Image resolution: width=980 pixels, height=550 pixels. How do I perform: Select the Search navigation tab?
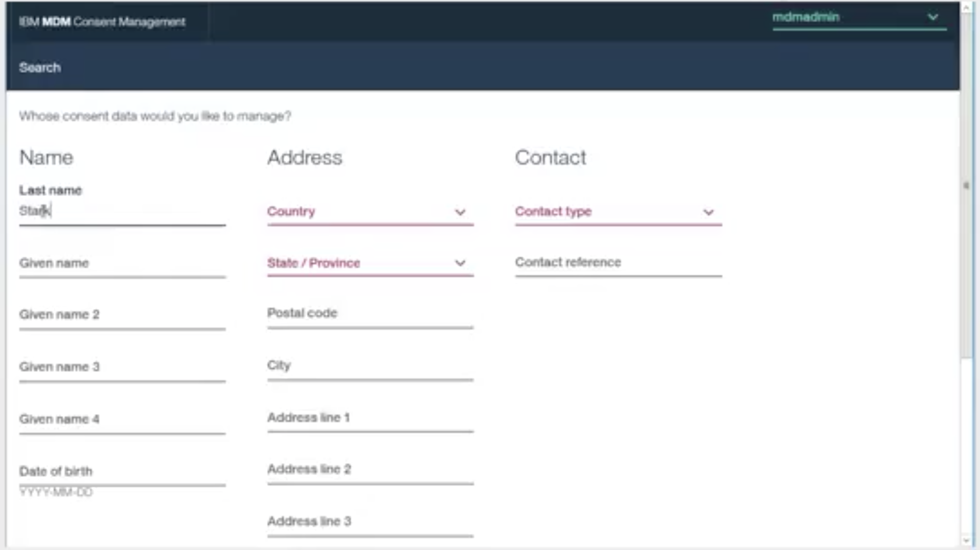(x=39, y=67)
